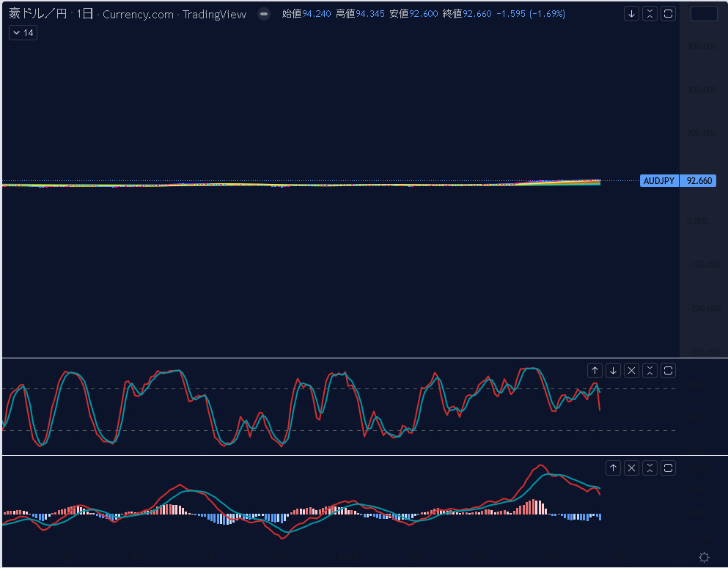Screen dimensions: 728x568
Task: Open chart settings gear at bottom right
Action: [x=704, y=558]
